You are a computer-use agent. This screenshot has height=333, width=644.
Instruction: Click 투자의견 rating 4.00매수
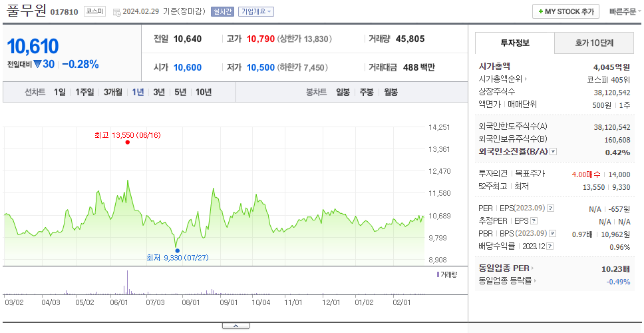(x=586, y=174)
